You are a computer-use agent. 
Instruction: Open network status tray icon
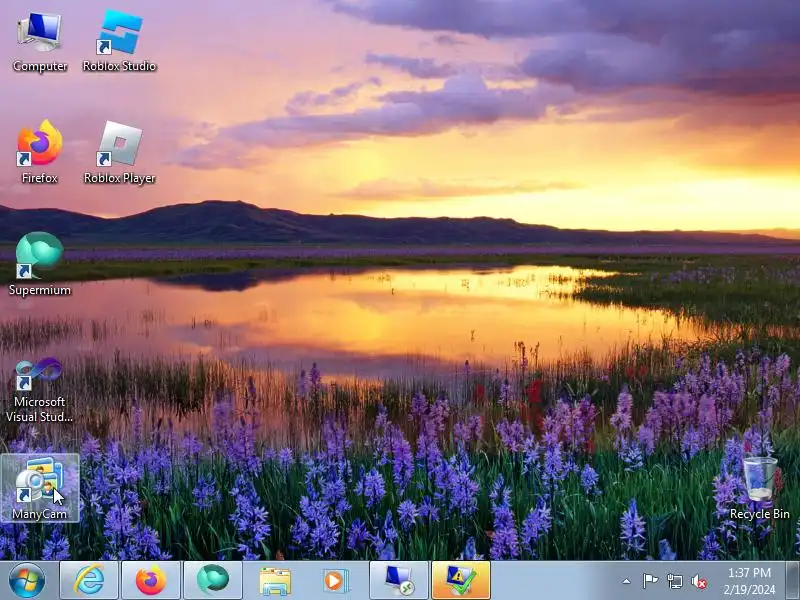[x=674, y=581]
